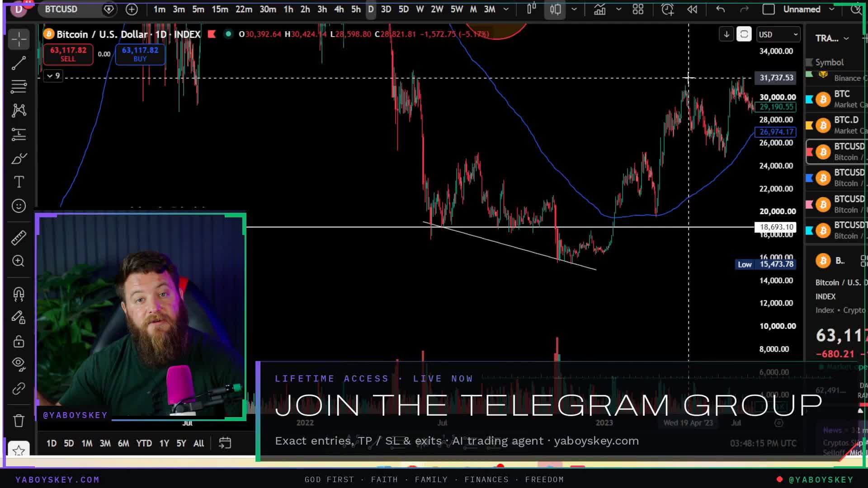
Task: Expand the chart type chevron
Action: (x=574, y=9)
